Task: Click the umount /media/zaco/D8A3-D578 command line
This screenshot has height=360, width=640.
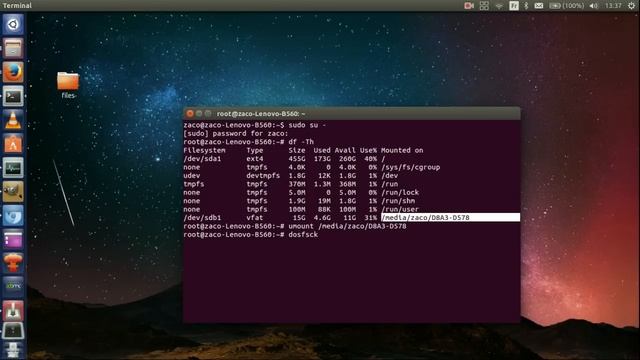Action: (x=347, y=226)
